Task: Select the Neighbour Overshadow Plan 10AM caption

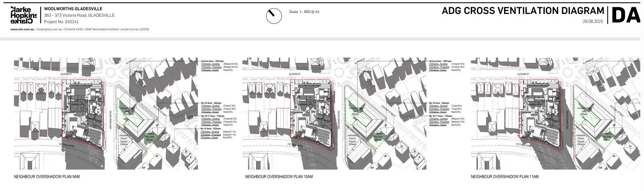Action: (x=279, y=177)
